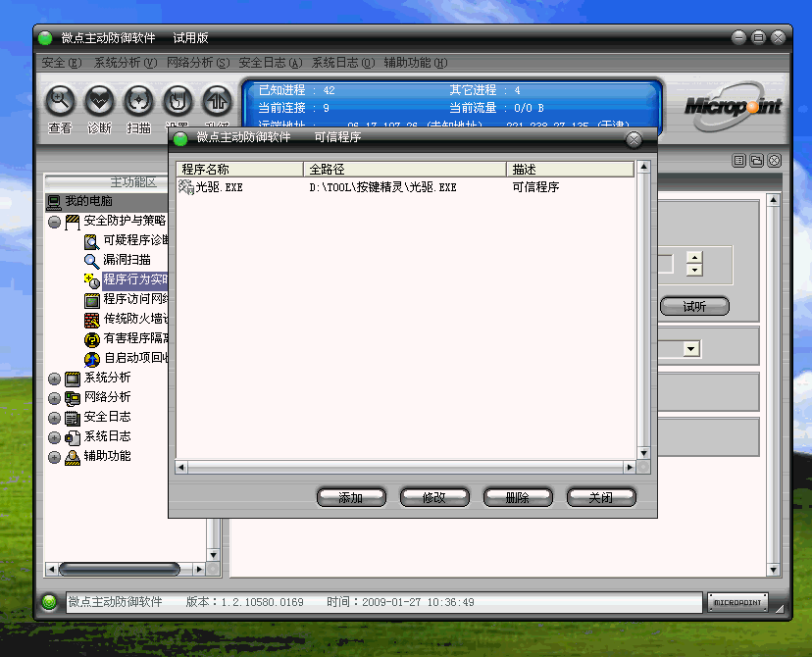
Task: Sort by 全路径 column header
Action: (405, 170)
